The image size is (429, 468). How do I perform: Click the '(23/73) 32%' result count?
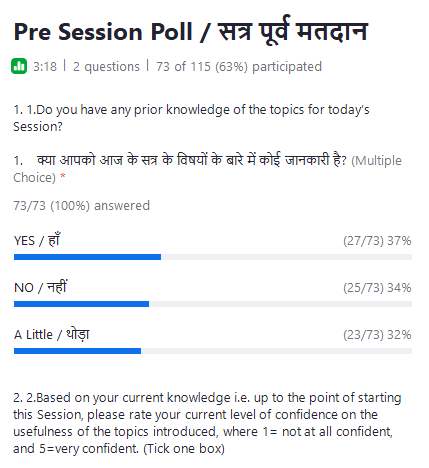[x=377, y=335]
